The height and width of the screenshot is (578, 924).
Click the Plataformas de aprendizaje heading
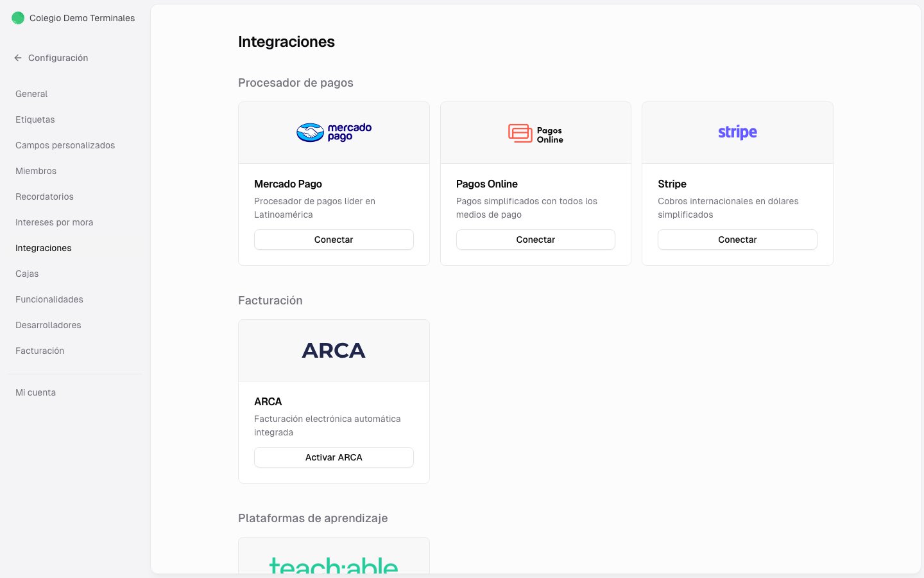pyautogui.click(x=313, y=518)
